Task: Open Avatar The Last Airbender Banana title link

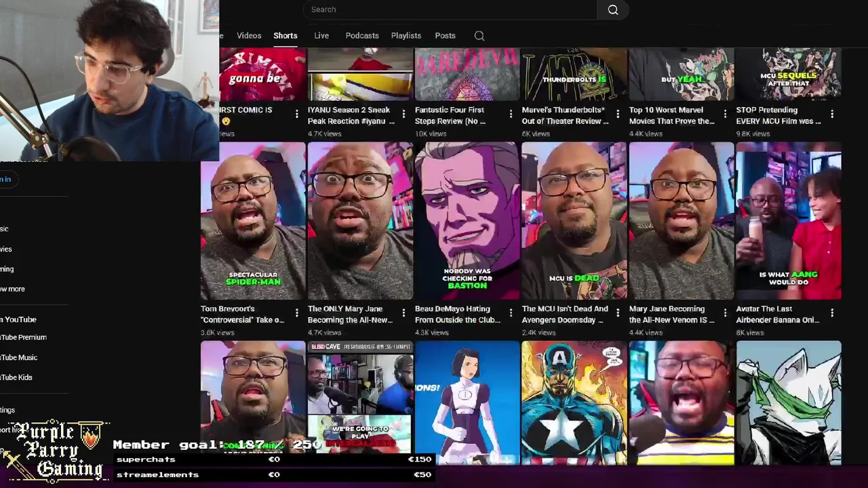Action: tap(778, 314)
